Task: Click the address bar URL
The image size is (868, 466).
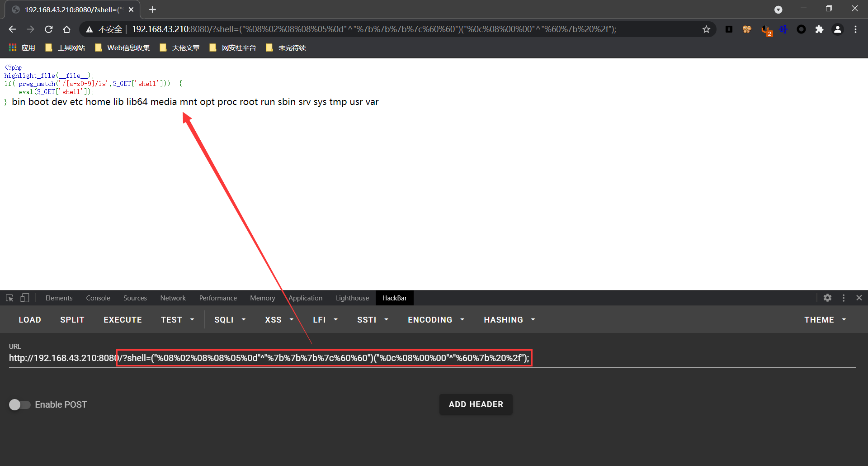Action: (x=374, y=29)
